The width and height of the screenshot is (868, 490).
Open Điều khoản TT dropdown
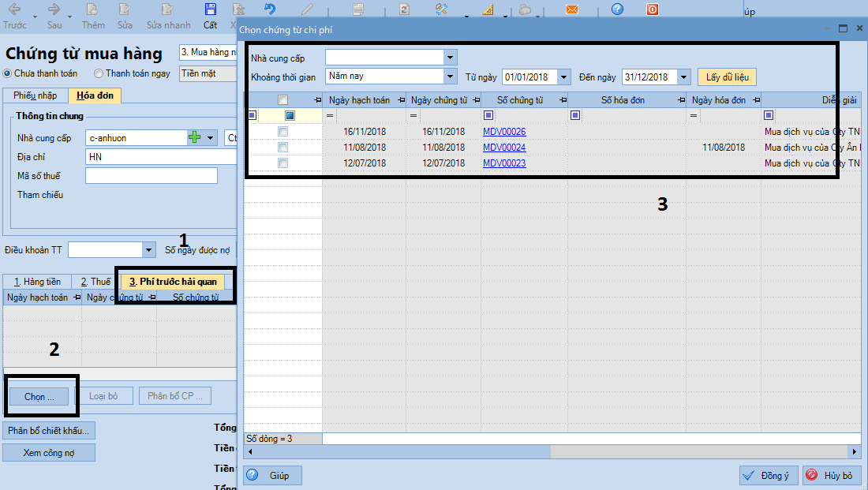(148, 250)
